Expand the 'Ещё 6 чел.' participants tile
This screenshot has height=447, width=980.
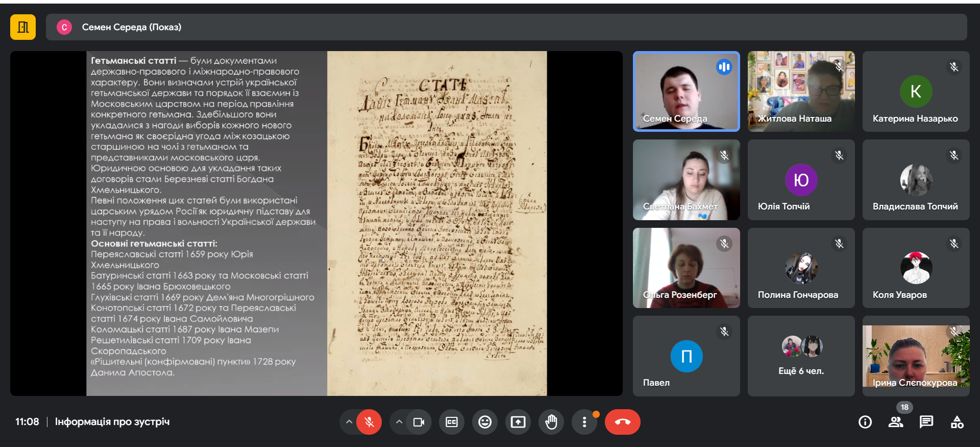(801, 356)
